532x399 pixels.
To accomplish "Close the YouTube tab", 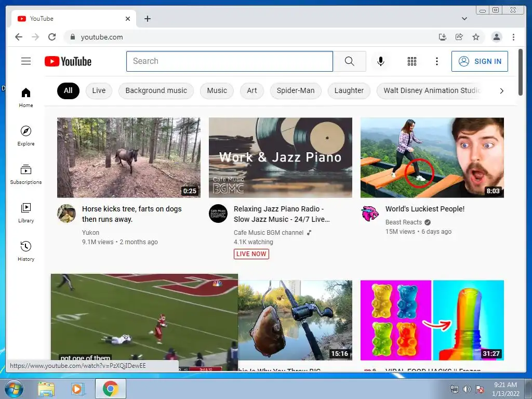I will [x=128, y=19].
